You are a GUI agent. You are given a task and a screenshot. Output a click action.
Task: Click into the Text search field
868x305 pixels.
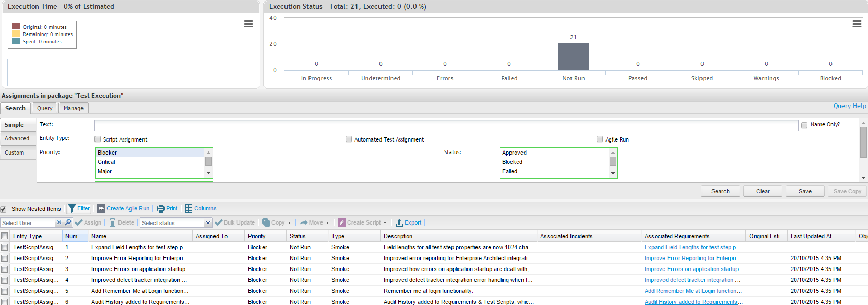[x=446, y=125]
